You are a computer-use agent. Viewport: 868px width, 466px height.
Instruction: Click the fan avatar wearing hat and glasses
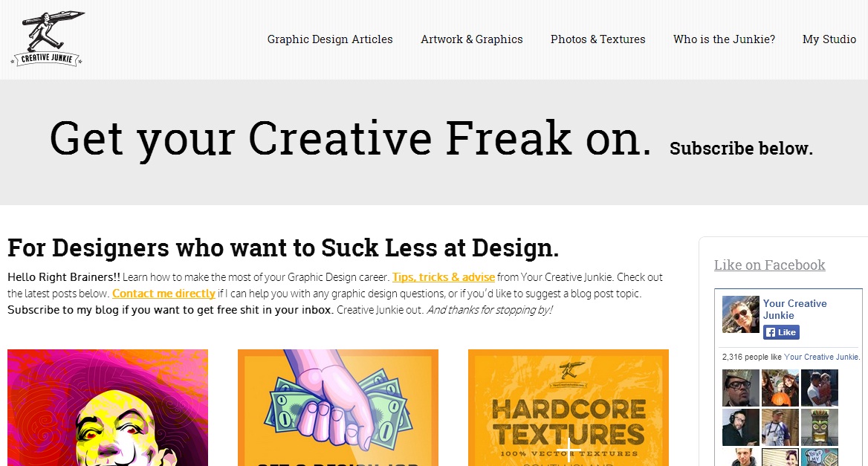point(741,388)
